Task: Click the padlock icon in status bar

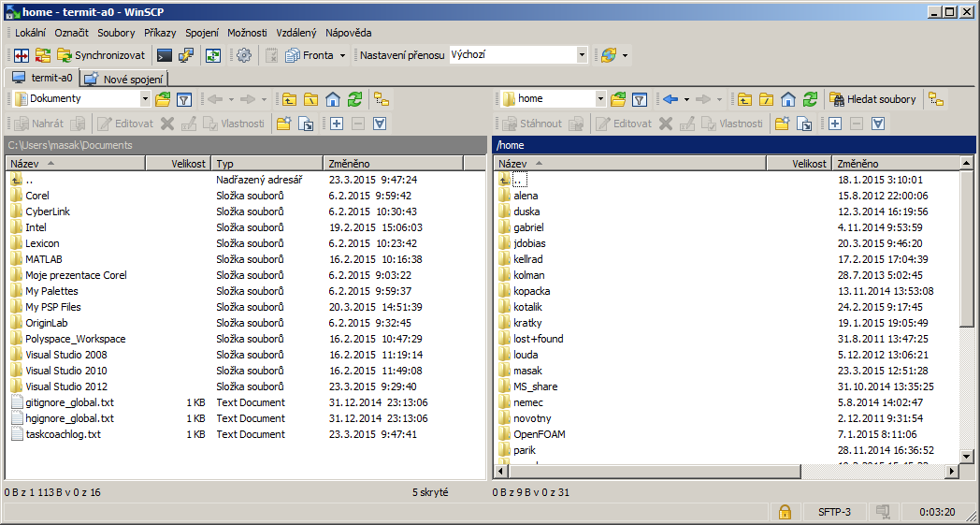Action: pos(785,512)
